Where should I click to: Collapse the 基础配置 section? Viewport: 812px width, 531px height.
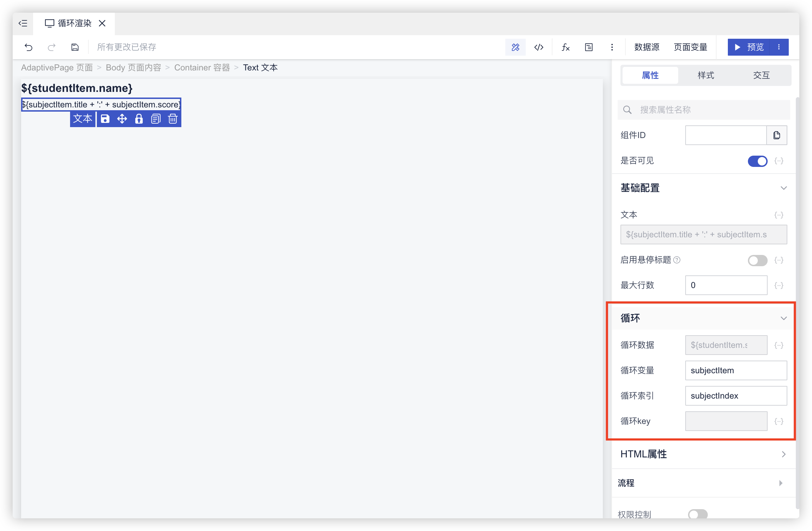pos(783,188)
